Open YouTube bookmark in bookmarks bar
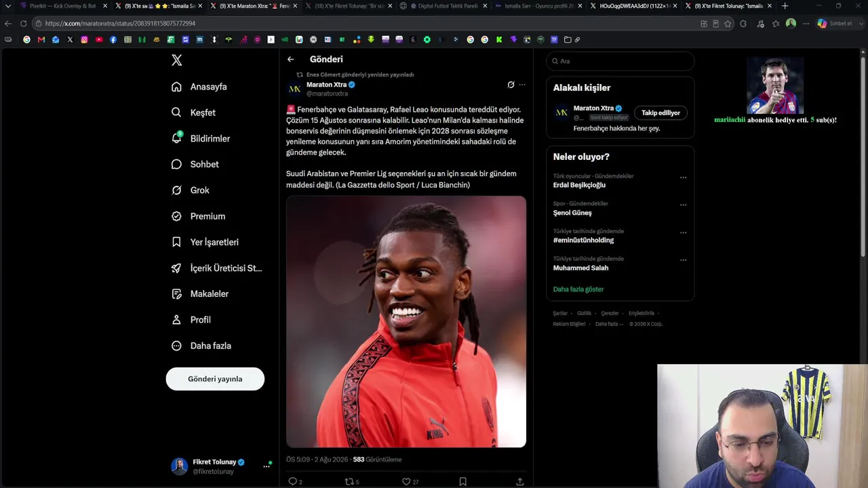Viewport: 868px width, 488px height. pos(99,39)
